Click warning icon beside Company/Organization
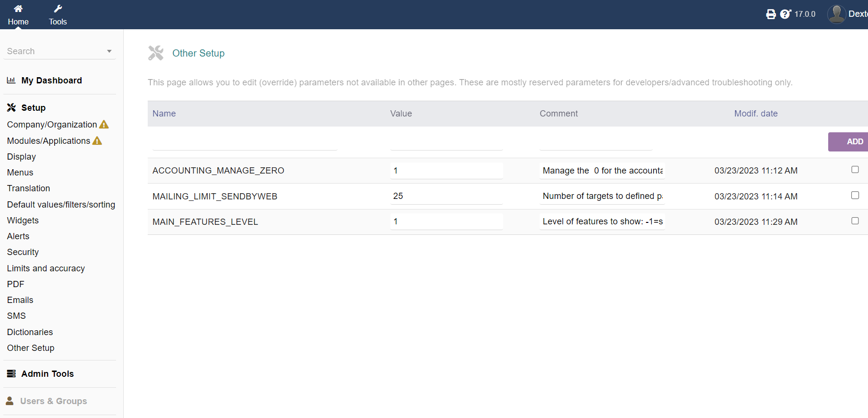 tap(104, 125)
